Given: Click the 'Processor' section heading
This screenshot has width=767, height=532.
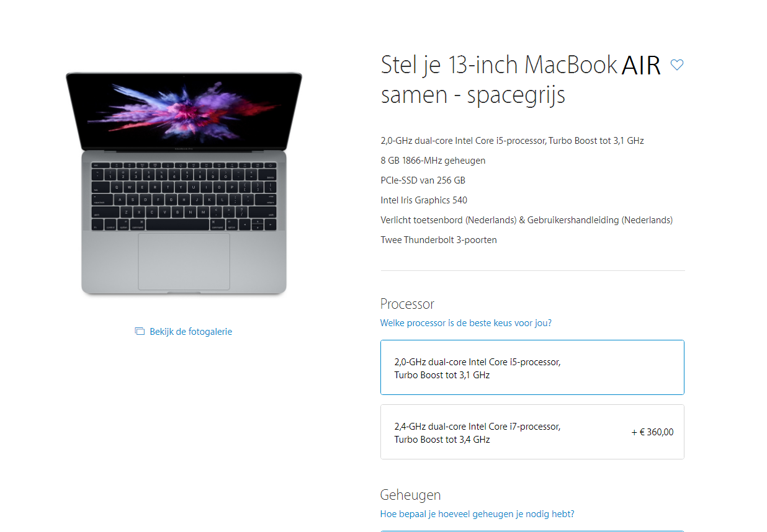Looking at the screenshot, I should (x=407, y=304).
